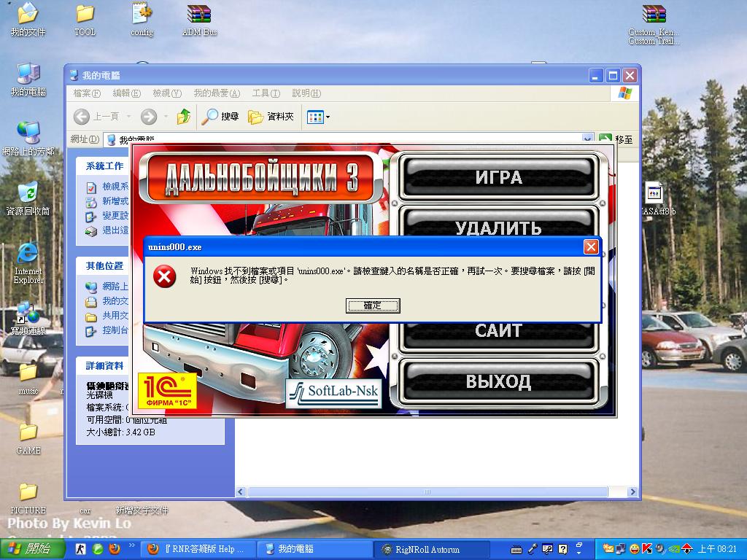
Task: Click the horizontal scrollbar thumb in explorer
Action: (427, 491)
